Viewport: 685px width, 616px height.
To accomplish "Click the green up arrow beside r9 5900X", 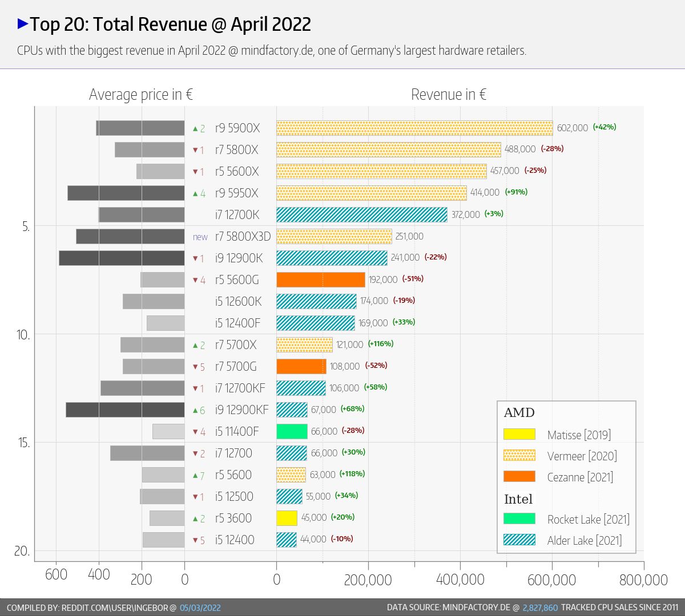I will (195, 128).
